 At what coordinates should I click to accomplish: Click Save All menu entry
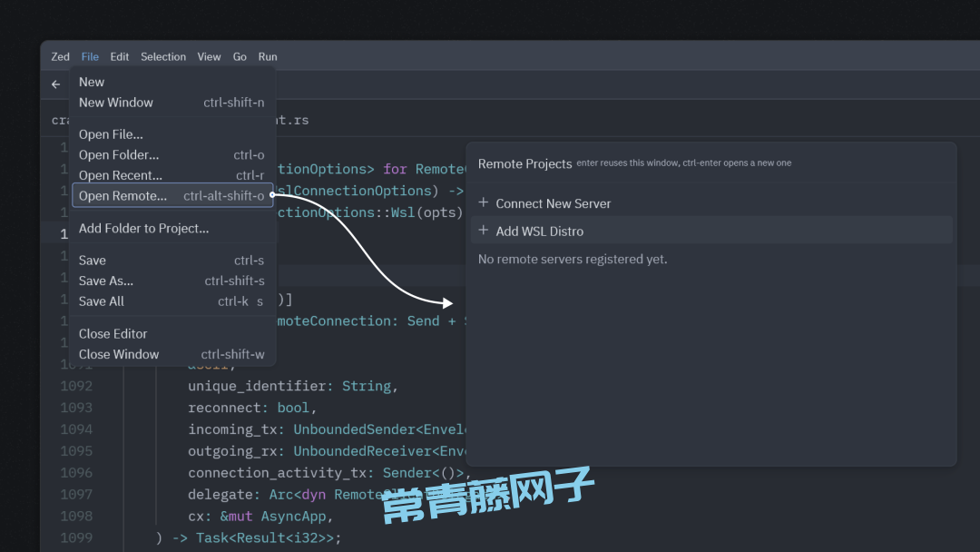click(102, 301)
